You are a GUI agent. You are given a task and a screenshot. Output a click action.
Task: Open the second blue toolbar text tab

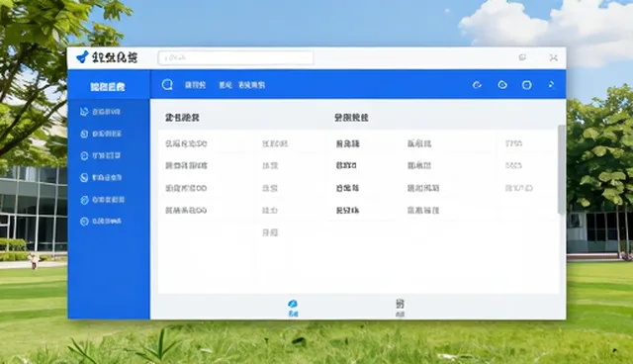(226, 85)
